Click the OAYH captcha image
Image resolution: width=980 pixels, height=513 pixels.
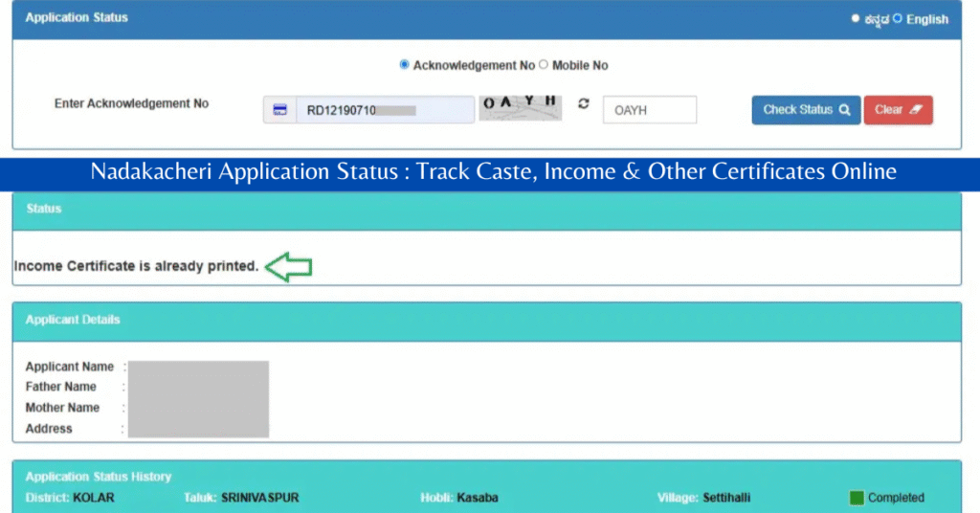point(520,107)
